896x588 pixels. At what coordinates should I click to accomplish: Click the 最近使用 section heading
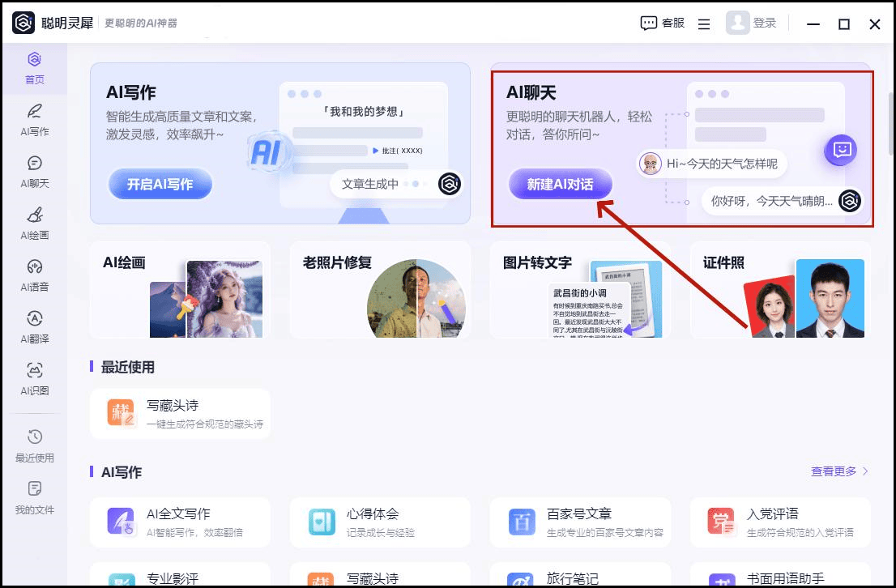coord(127,368)
